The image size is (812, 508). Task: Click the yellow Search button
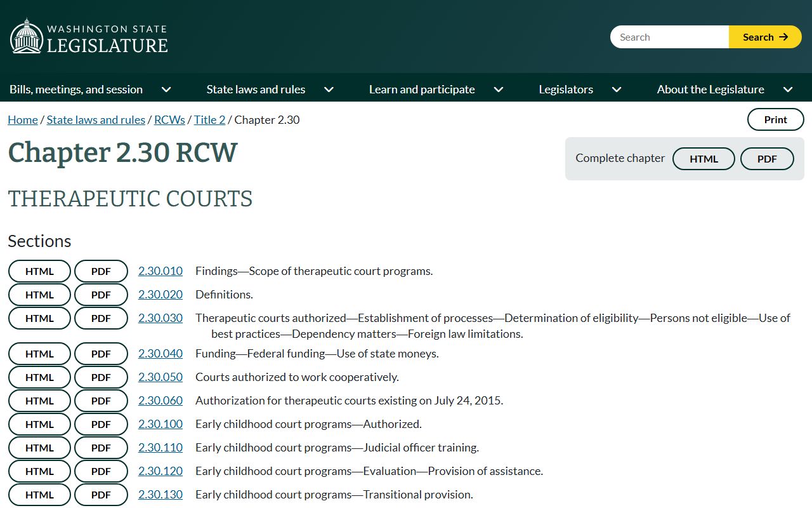point(765,37)
